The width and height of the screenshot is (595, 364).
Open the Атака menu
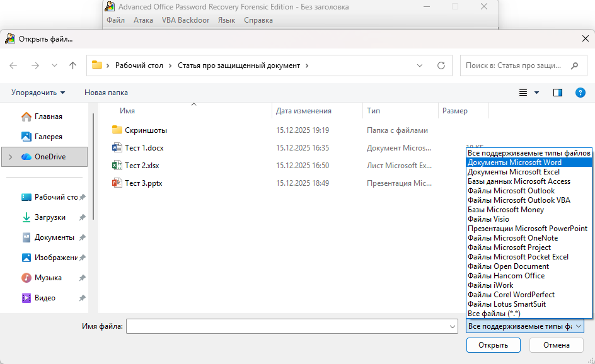pyautogui.click(x=144, y=20)
